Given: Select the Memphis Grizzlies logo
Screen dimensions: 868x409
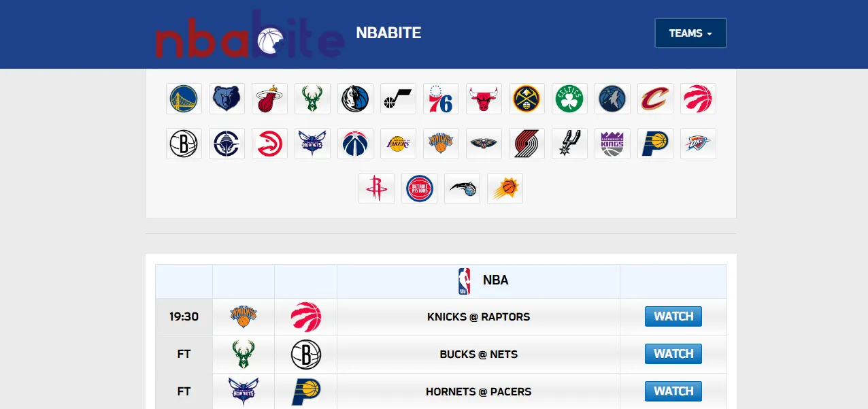Looking at the screenshot, I should 227,99.
